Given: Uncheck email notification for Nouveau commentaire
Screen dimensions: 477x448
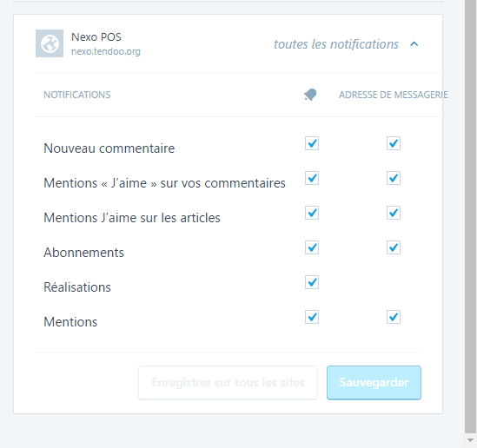Looking at the screenshot, I should [394, 143].
